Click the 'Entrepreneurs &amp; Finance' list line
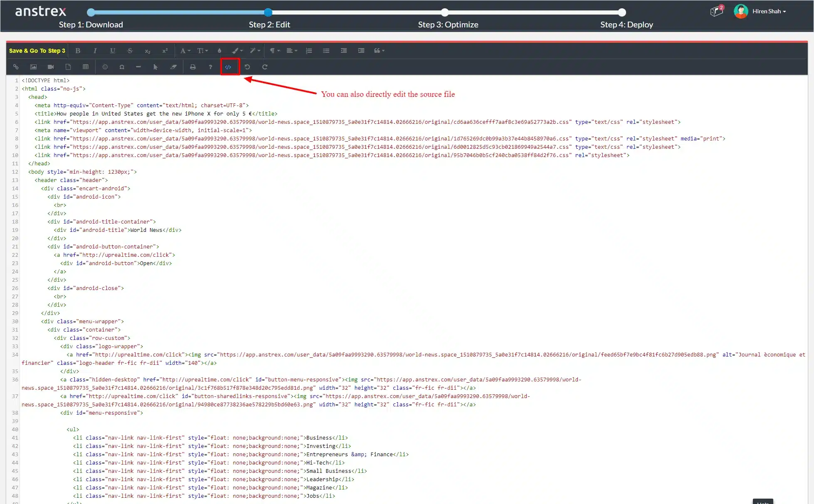This screenshot has width=814, height=504. point(241,454)
